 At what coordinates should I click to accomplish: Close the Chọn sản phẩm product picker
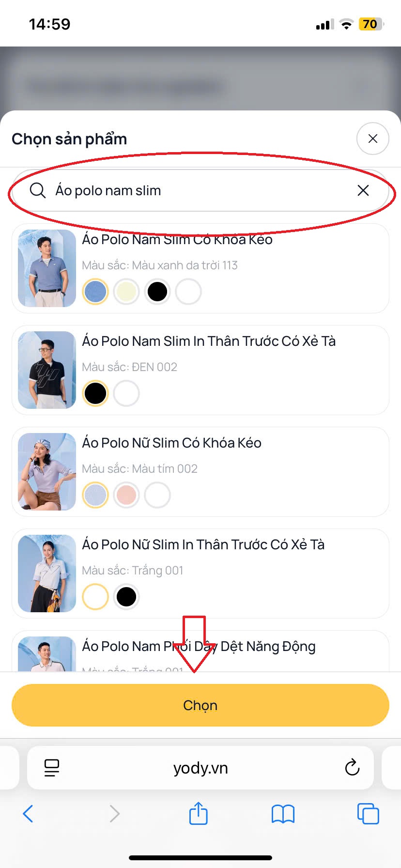pyautogui.click(x=372, y=139)
